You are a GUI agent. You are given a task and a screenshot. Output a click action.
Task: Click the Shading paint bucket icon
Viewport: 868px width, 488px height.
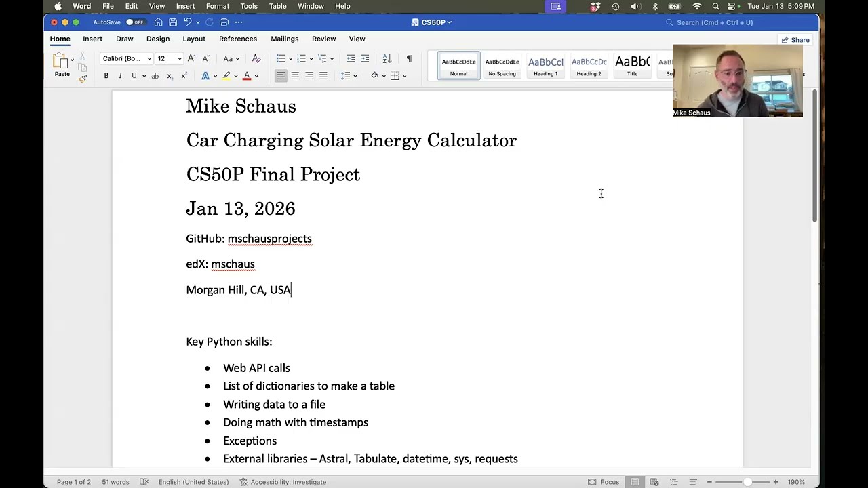click(374, 76)
